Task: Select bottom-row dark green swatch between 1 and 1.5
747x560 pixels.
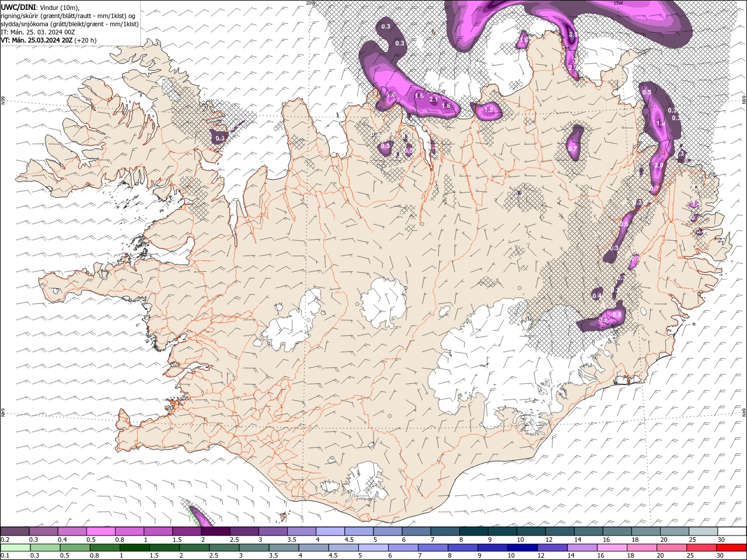Action: point(134,548)
